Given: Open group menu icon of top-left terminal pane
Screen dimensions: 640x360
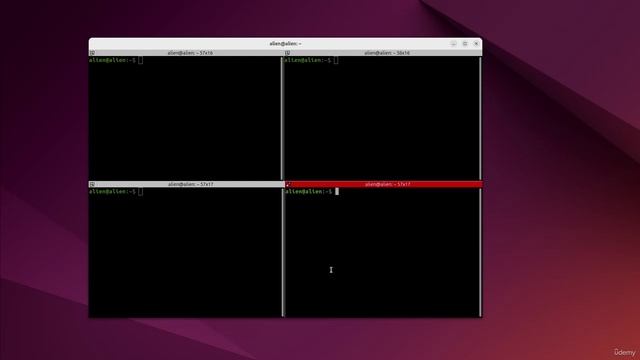Looking at the screenshot, I should tap(92, 53).
